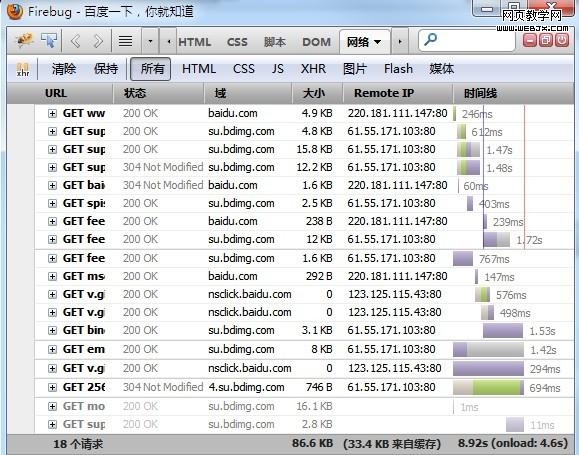Toggle the 保持 persist button

click(x=106, y=69)
